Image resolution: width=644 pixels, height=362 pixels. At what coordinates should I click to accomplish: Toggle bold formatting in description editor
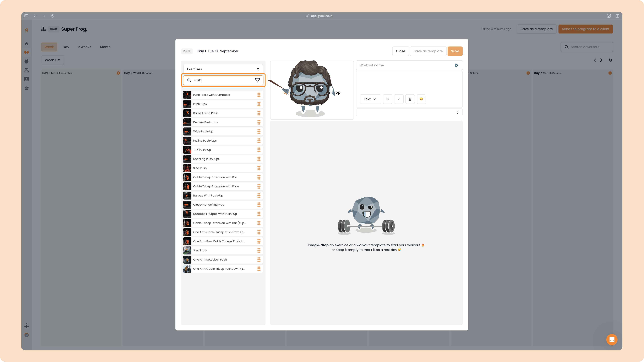[387, 99]
